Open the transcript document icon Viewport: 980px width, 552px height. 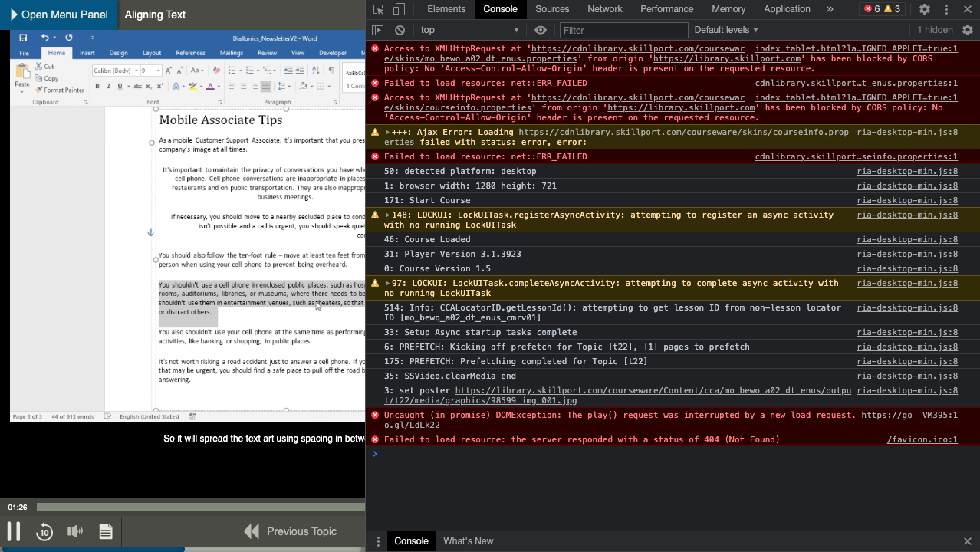pyautogui.click(x=106, y=531)
